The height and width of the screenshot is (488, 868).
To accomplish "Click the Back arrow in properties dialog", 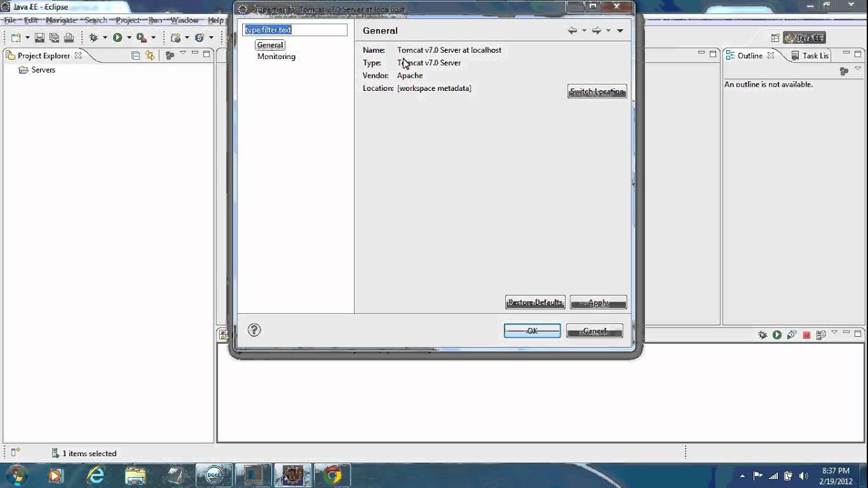I will [x=572, y=30].
